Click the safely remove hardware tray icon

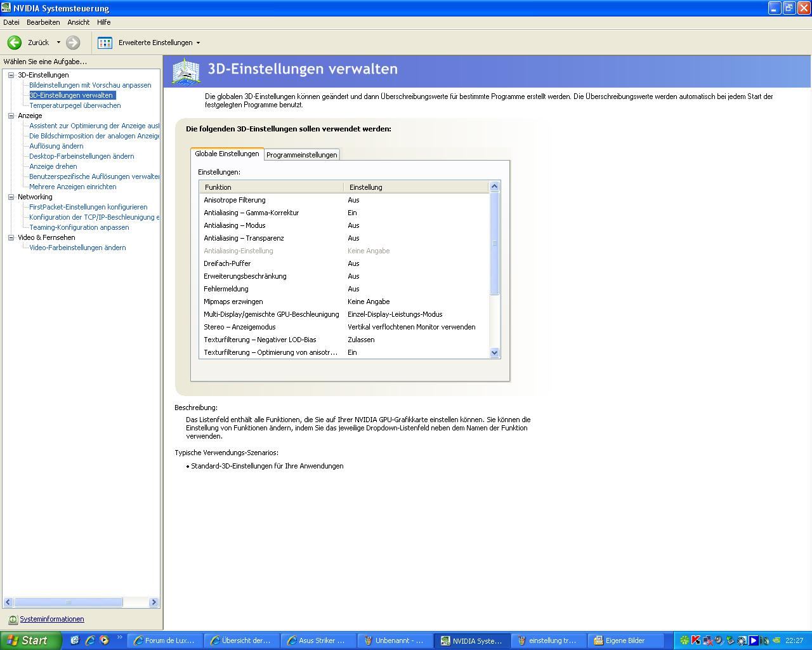coord(730,640)
